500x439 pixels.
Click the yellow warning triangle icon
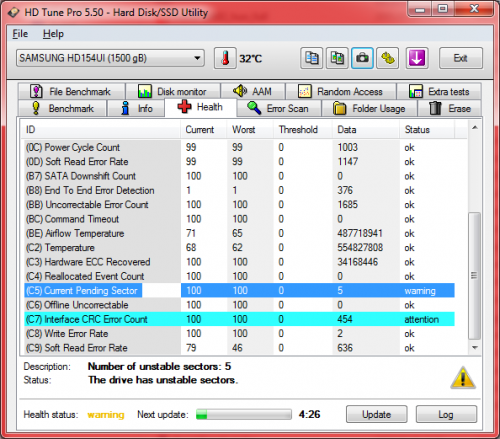(x=463, y=378)
